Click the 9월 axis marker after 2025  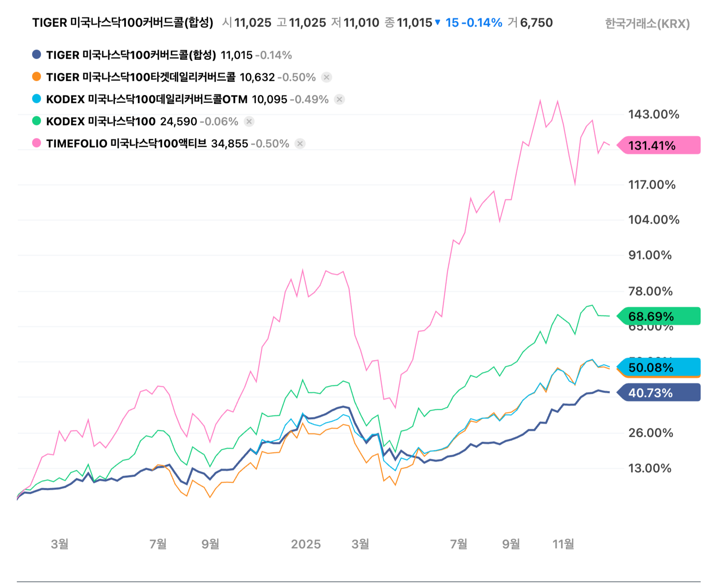(x=511, y=544)
